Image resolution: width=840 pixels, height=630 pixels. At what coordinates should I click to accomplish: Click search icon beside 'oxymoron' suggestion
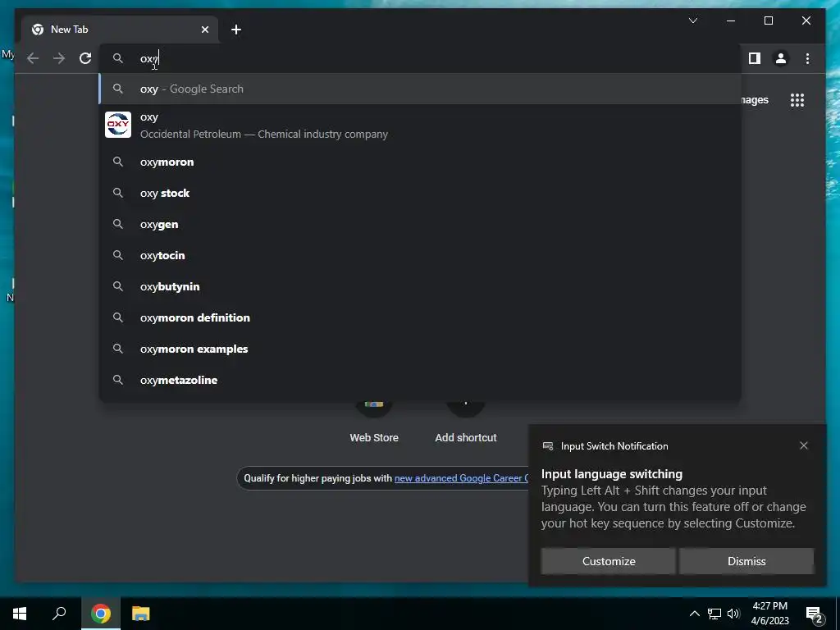(x=118, y=162)
